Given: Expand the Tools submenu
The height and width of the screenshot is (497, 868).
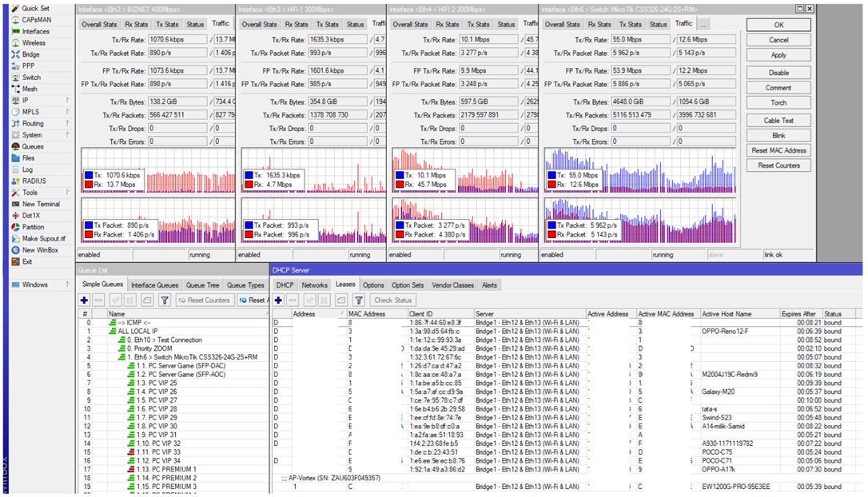Looking at the screenshot, I should (x=68, y=193).
